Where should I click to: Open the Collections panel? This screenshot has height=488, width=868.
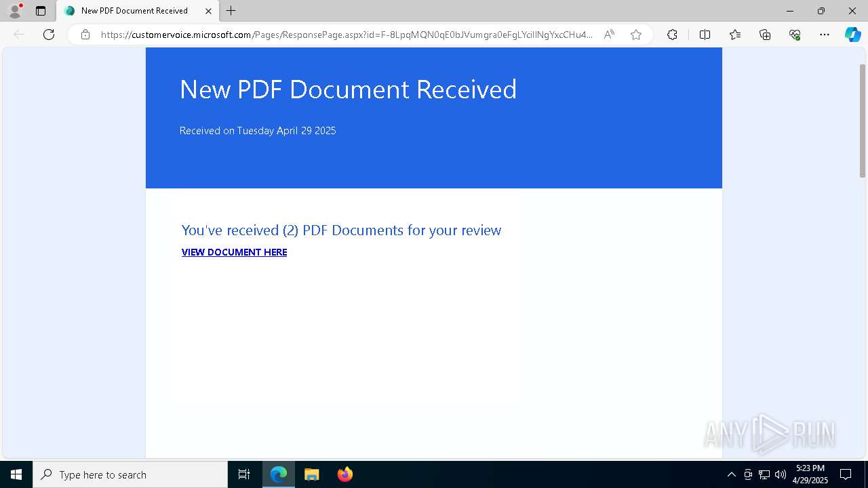click(x=765, y=35)
